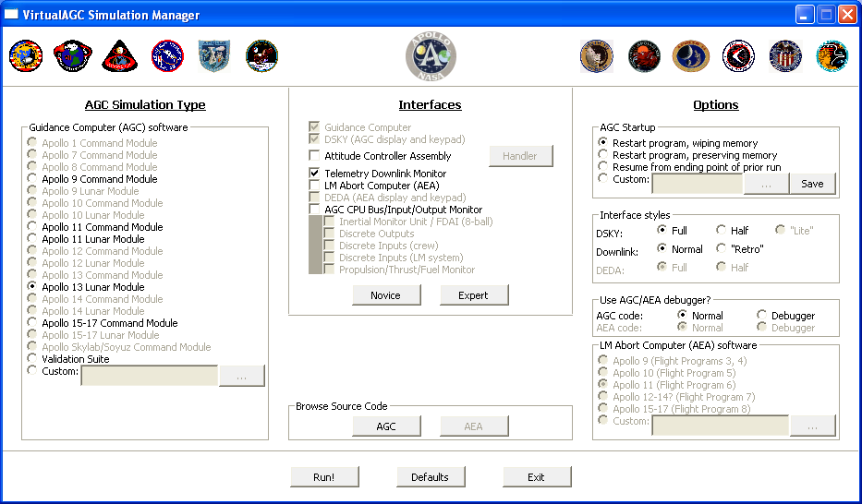Select Custom AGC Startup option
The width and height of the screenshot is (862, 504).
(603, 178)
